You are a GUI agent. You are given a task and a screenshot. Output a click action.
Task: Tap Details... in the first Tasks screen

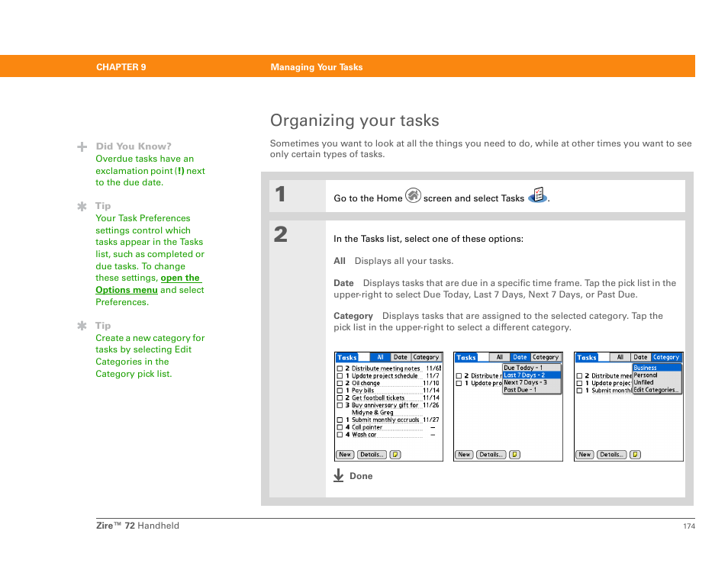[372, 455]
